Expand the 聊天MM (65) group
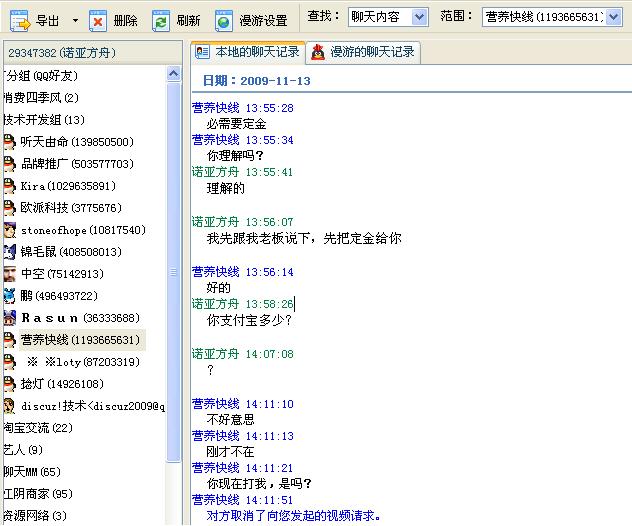 pyautogui.click(x=32, y=472)
